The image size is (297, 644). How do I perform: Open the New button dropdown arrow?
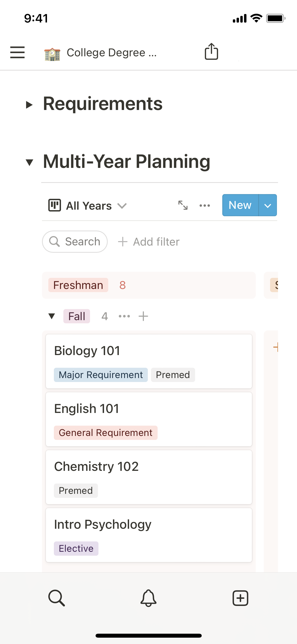click(268, 205)
